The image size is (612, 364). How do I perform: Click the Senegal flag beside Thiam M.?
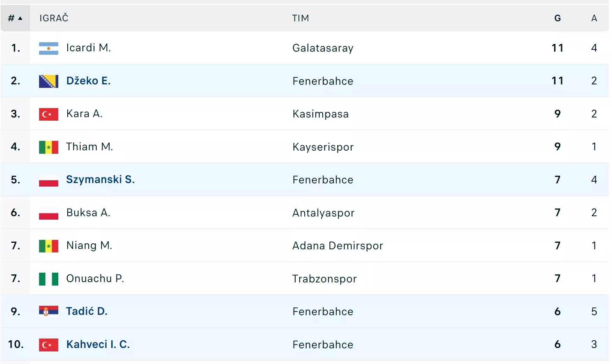pos(48,147)
